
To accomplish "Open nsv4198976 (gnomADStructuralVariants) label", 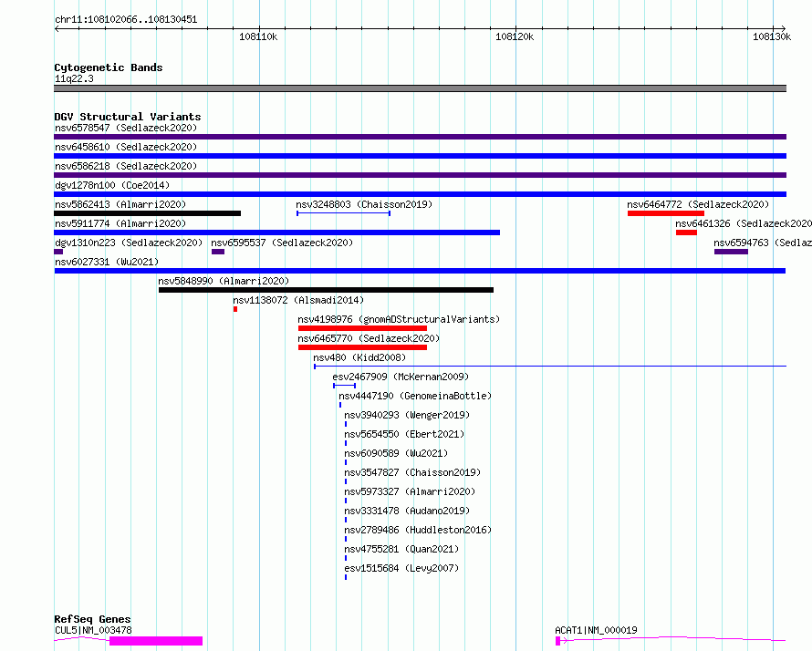I will click(399, 319).
